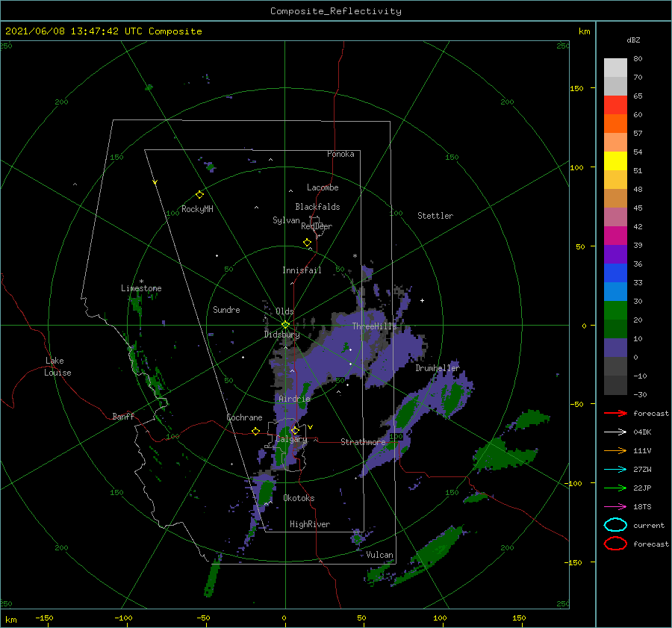The height and width of the screenshot is (628, 672).
Task: Click the red forecast ellipse symbol
Action: 615,544
